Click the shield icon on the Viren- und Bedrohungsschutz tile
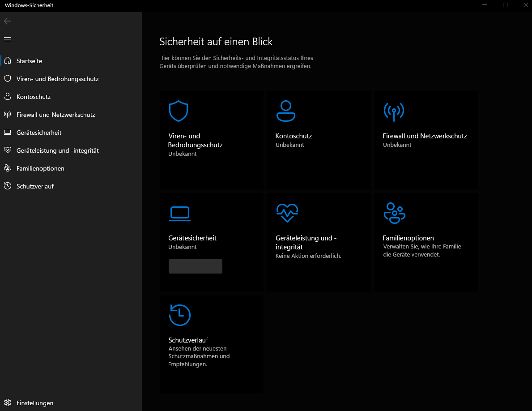 coord(178,111)
